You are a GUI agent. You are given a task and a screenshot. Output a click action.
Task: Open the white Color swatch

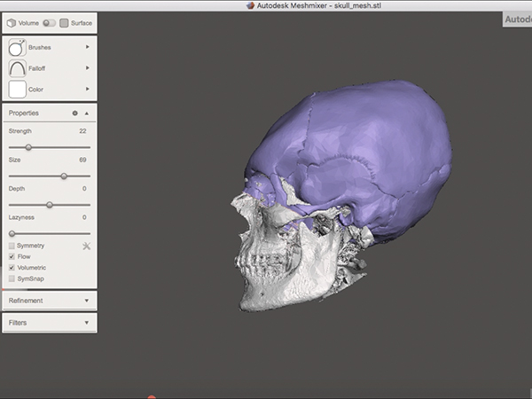point(17,89)
